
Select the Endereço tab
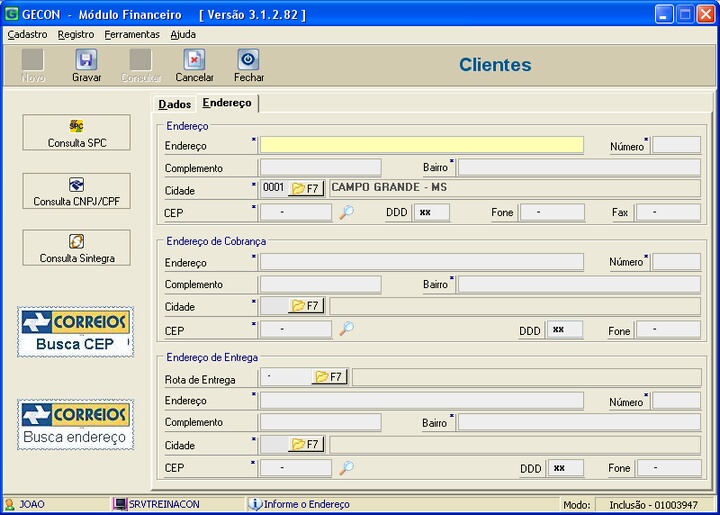click(227, 103)
